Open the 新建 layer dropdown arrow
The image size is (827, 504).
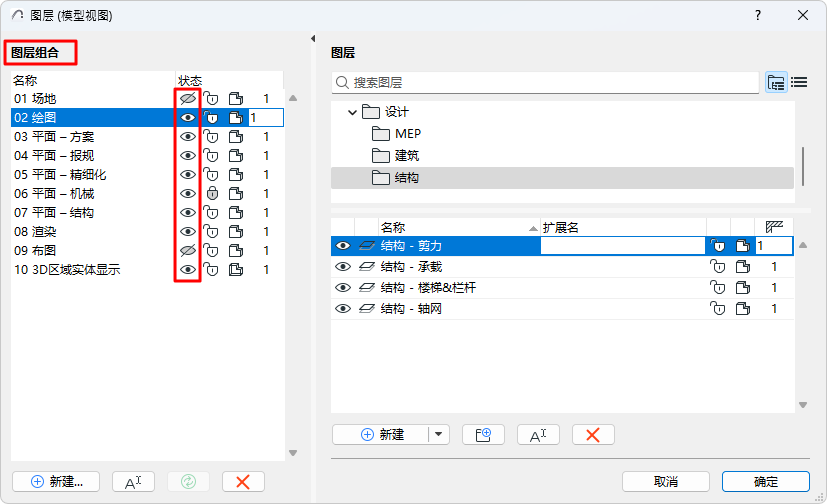pyautogui.click(x=438, y=435)
